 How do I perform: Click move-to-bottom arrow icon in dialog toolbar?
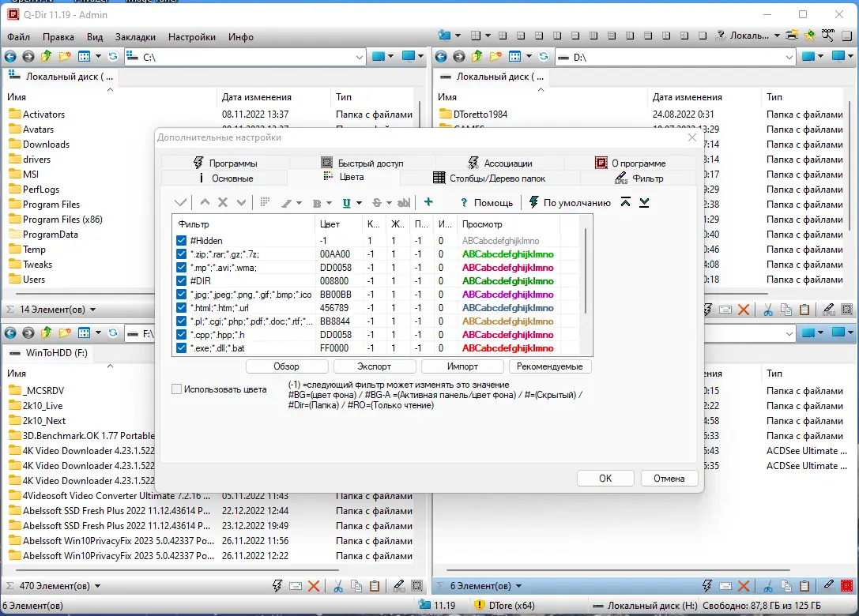[x=644, y=202]
